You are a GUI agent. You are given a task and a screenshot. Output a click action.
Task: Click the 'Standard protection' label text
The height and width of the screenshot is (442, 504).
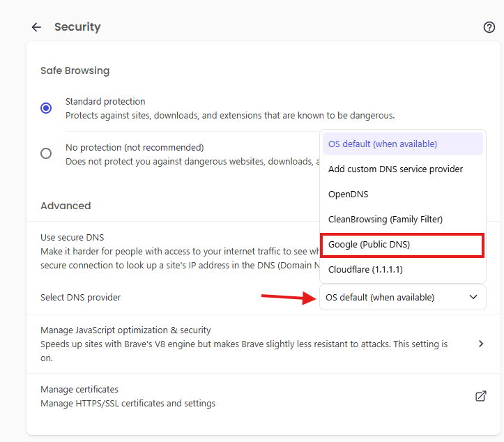[x=105, y=102]
